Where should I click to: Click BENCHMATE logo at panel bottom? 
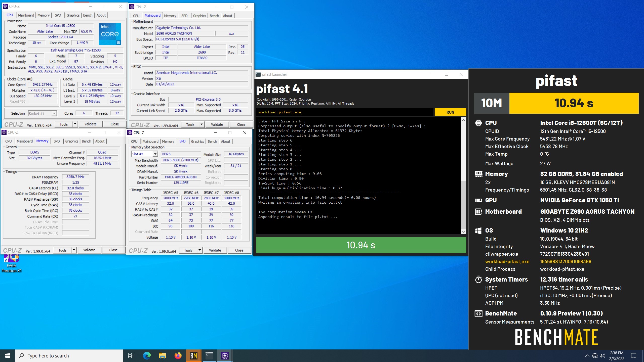click(x=556, y=338)
